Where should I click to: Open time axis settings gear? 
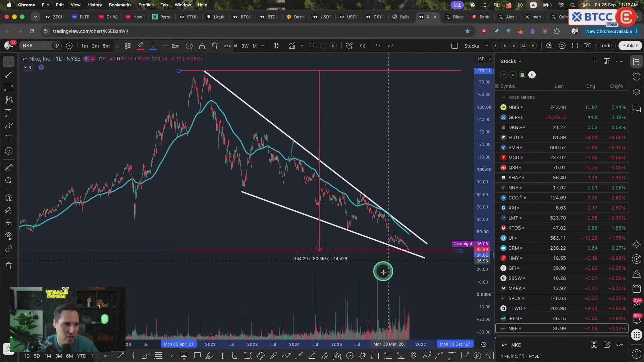click(484, 344)
